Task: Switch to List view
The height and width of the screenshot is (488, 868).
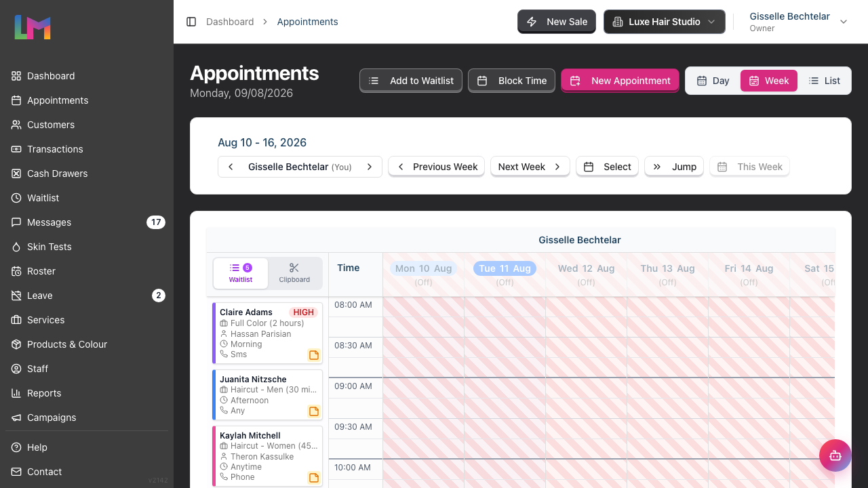Action: 824,81
